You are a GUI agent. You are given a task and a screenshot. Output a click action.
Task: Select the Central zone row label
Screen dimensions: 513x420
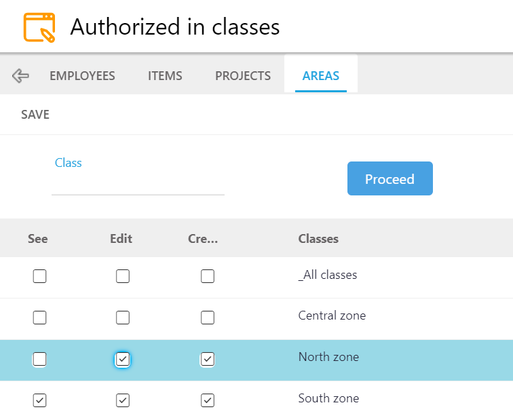[x=332, y=316]
